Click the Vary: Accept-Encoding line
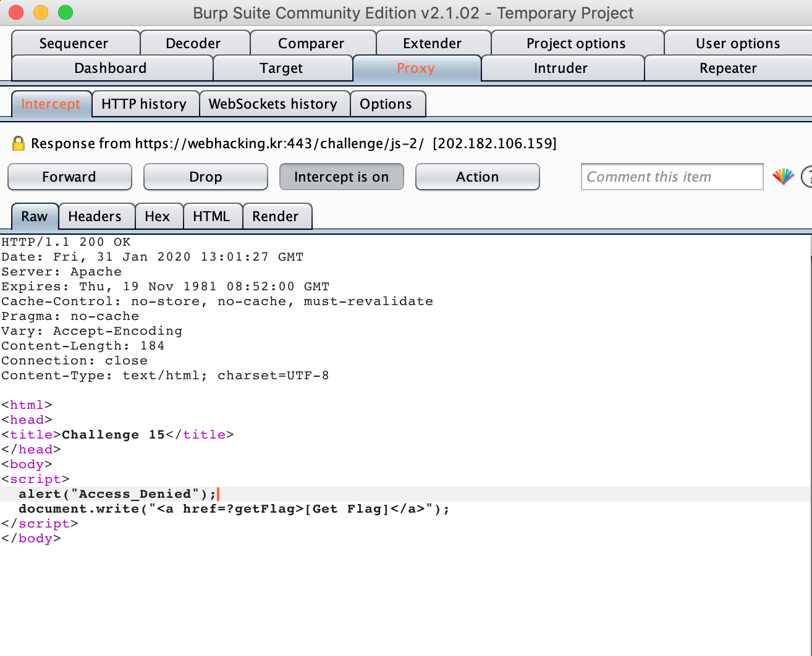The width and height of the screenshot is (812, 656). [92, 331]
